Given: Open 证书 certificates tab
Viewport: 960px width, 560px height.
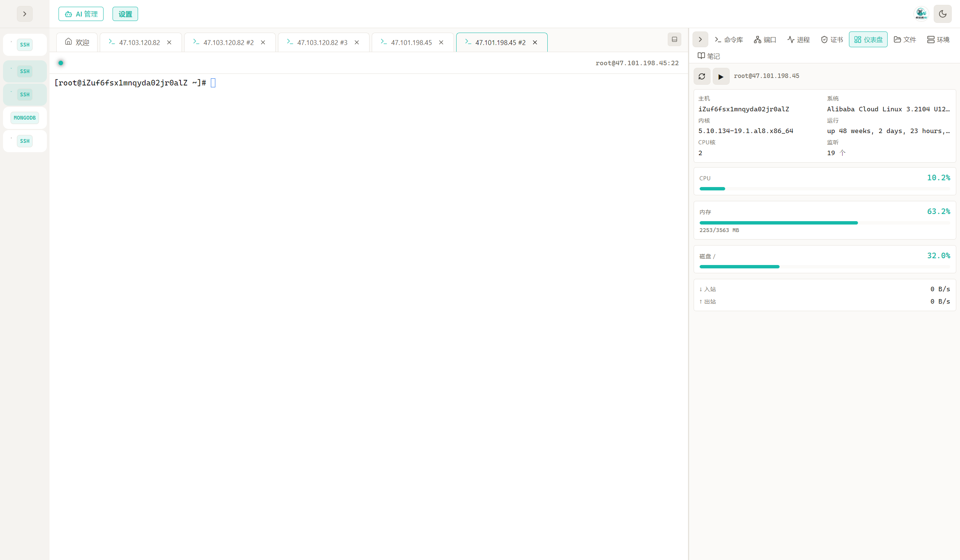Looking at the screenshot, I should 832,40.
